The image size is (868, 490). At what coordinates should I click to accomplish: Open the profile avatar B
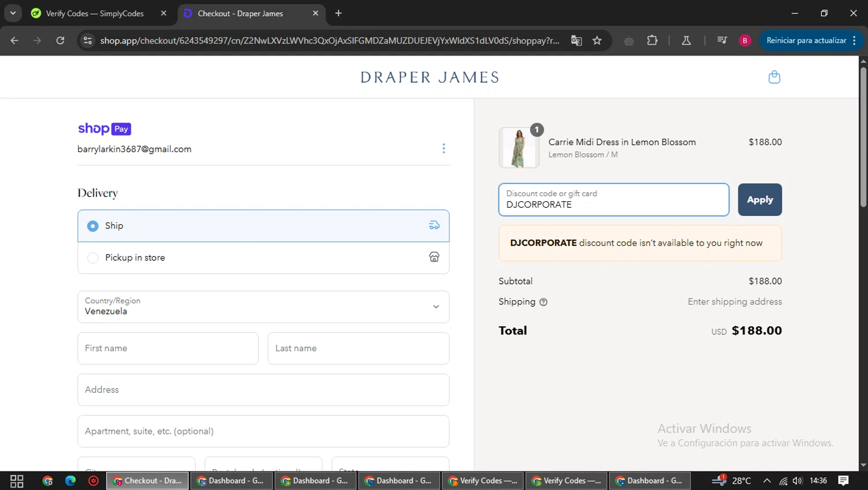pos(745,40)
